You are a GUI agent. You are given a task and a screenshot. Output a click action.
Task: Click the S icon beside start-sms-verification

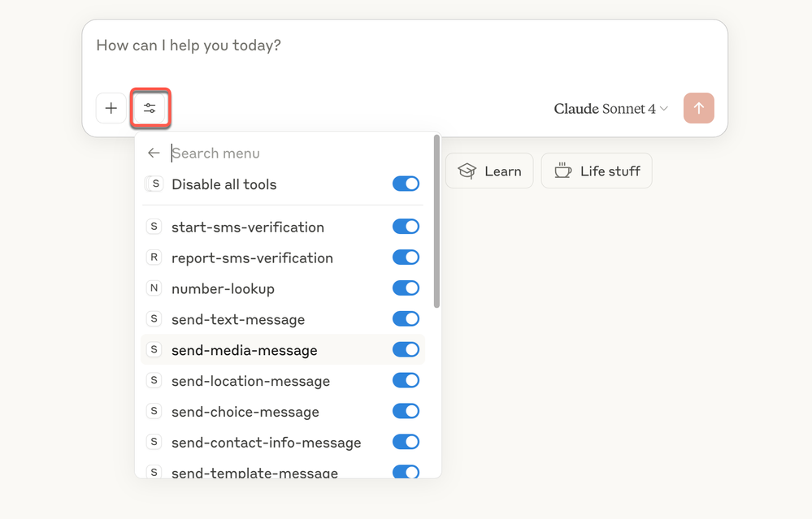pos(154,227)
